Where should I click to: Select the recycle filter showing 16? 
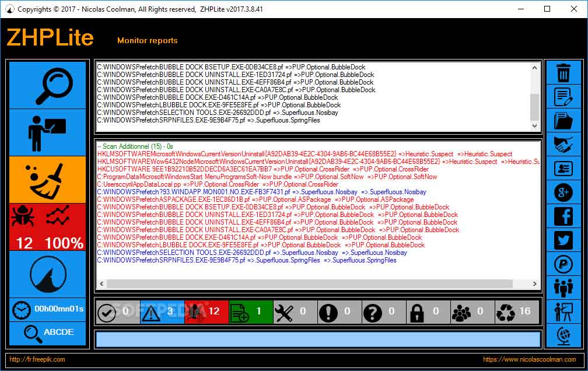tap(516, 312)
